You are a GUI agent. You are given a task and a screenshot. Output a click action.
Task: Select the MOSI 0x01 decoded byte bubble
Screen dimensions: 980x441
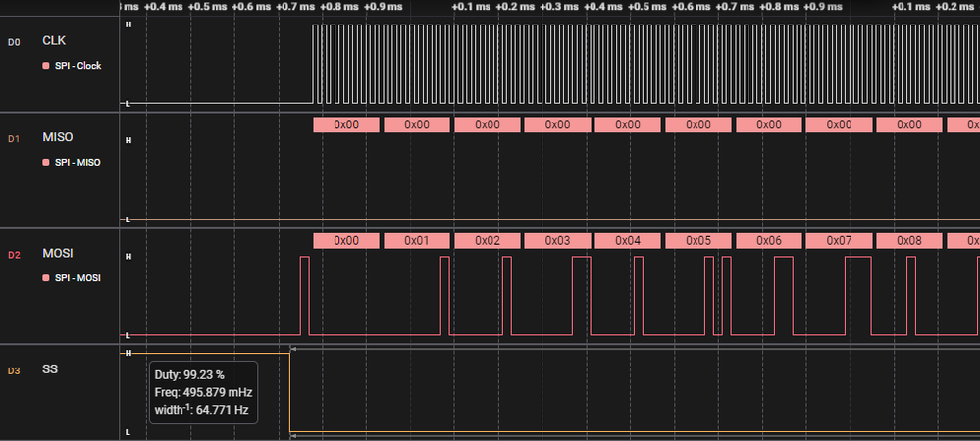point(417,240)
